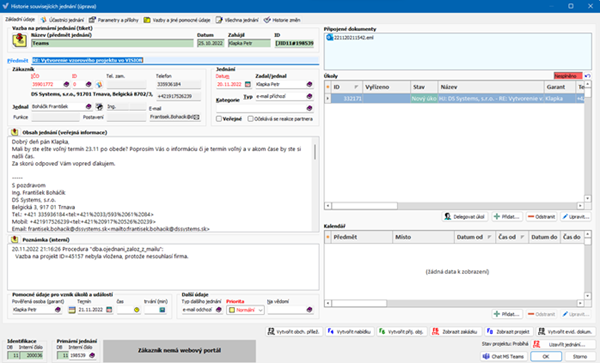The width and height of the screenshot is (600, 363).
Task: Open date picker for Termín 21.11.2022
Action: click(x=109, y=309)
